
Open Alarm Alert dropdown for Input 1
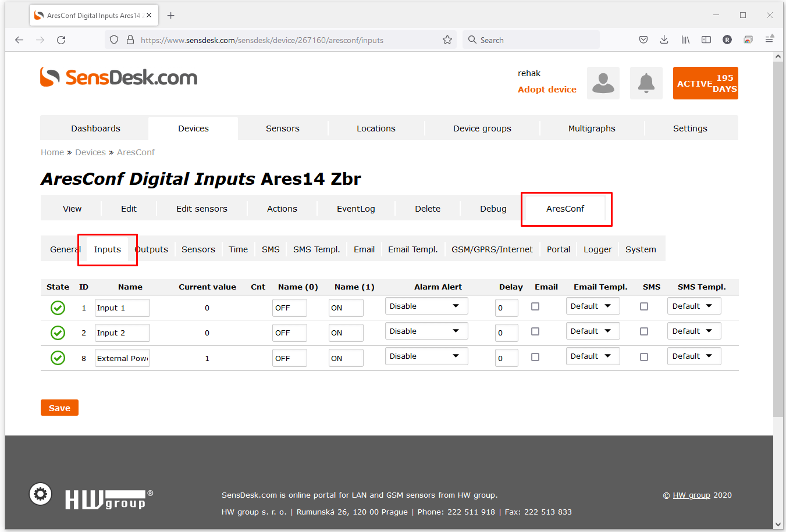[x=426, y=306]
